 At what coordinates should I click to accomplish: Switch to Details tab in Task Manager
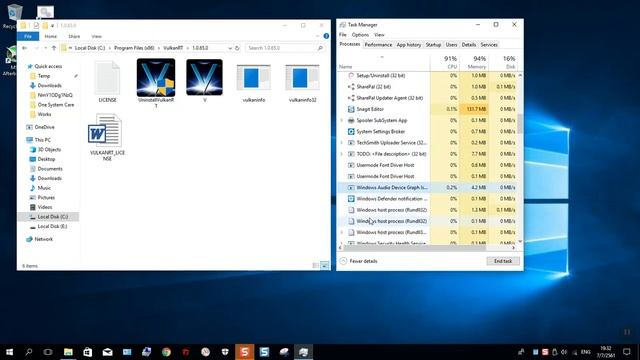click(x=469, y=45)
